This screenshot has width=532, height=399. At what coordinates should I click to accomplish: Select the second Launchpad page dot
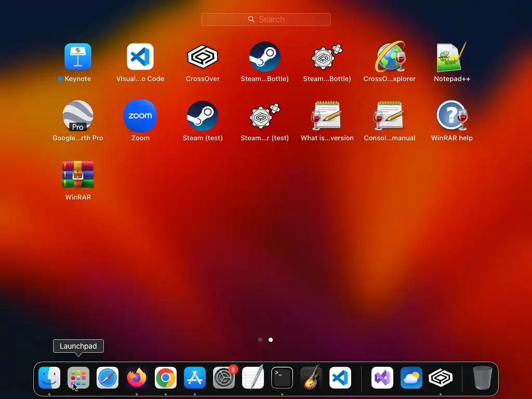[x=271, y=340]
